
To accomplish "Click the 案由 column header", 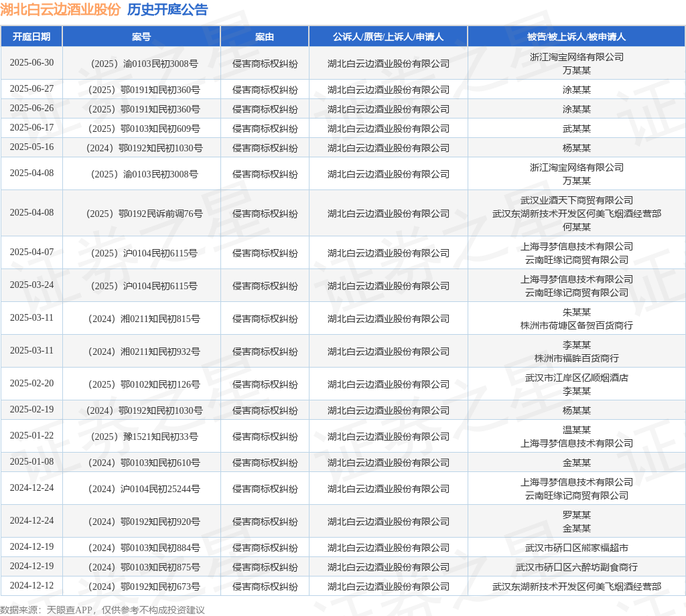I will (265, 37).
